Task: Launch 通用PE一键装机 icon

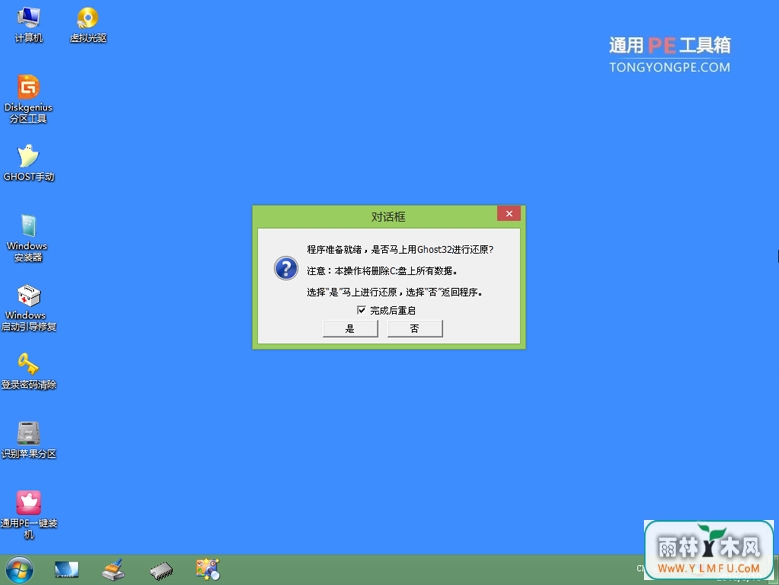Action: coord(28,514)
